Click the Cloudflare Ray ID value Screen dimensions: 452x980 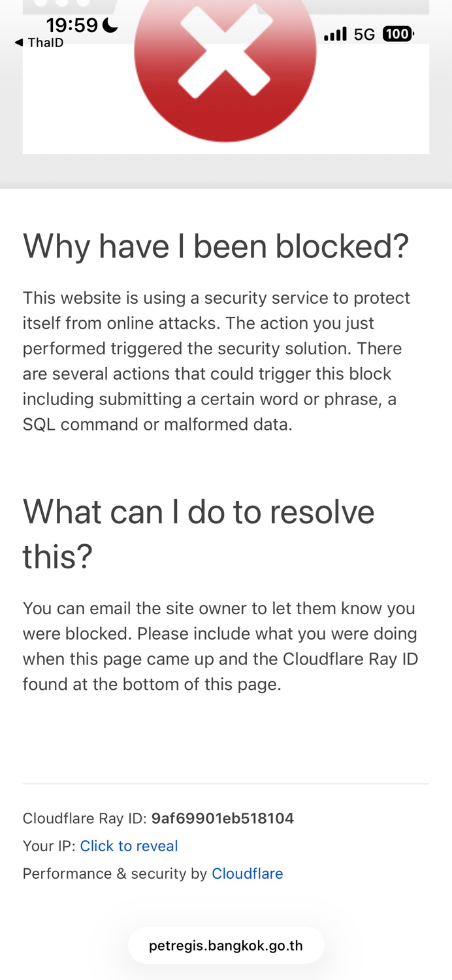click(222, 818)
